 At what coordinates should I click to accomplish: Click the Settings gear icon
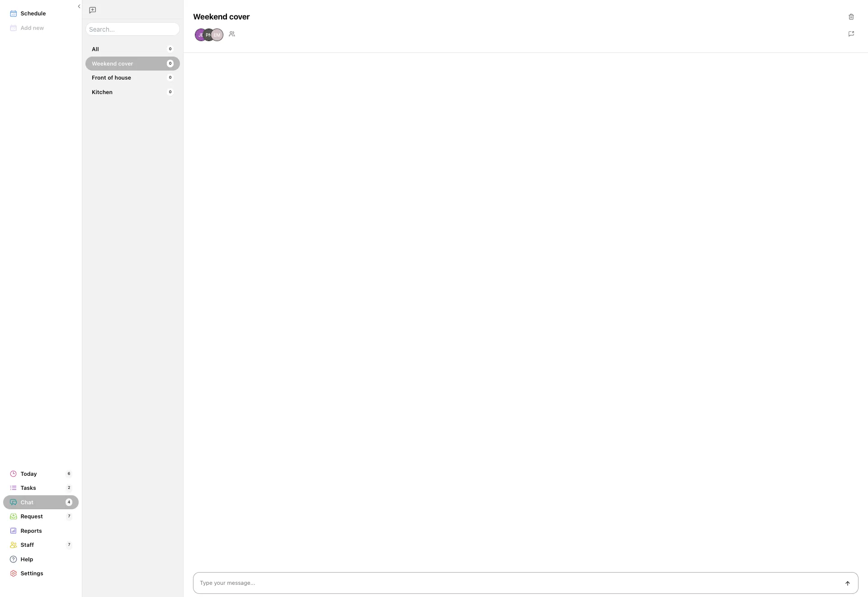pyautogui.click(x=14, y=573)
